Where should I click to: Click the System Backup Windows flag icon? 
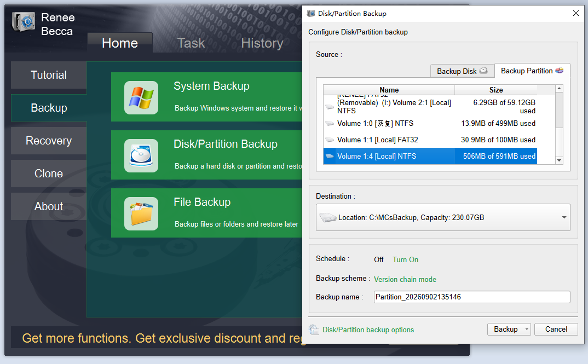pos(141,97)
